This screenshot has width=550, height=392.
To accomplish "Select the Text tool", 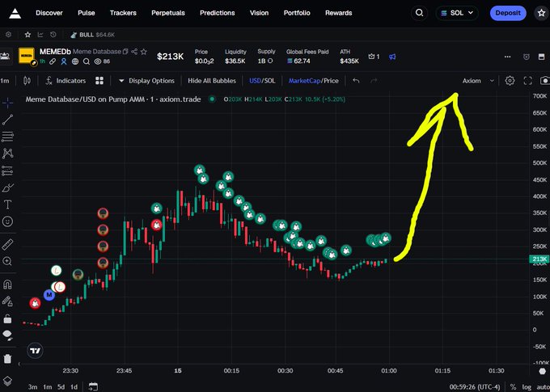I will point(7,204).
